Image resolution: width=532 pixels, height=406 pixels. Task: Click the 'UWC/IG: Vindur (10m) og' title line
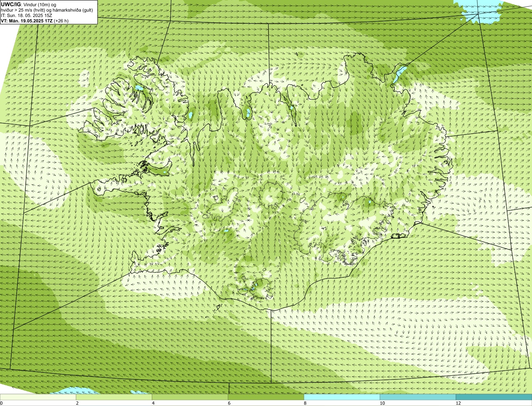click(x=29, y=5)
